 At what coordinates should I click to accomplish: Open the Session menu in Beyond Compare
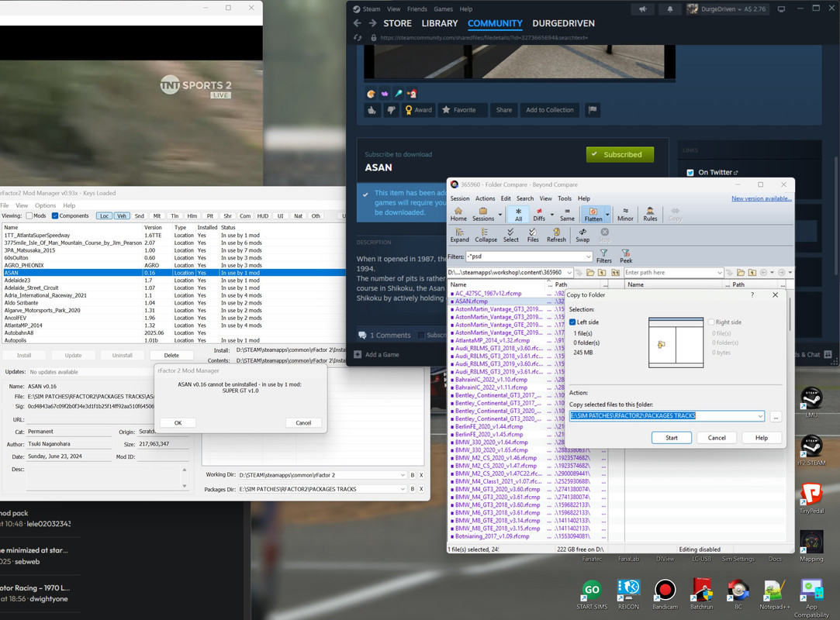pos(460,198)
